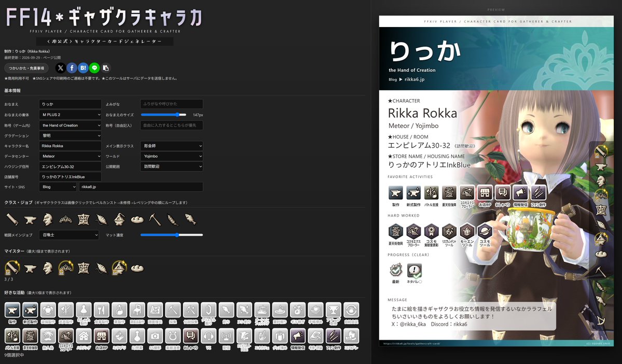The width and height of the screenshot is (622, 364).
Task: Toggle Carpenter master badge in マイスター row
Action: (x=12, y=268)
